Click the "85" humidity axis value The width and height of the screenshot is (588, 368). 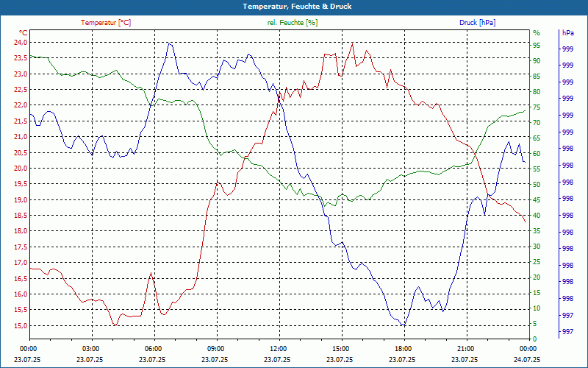(x=537, y=77)
